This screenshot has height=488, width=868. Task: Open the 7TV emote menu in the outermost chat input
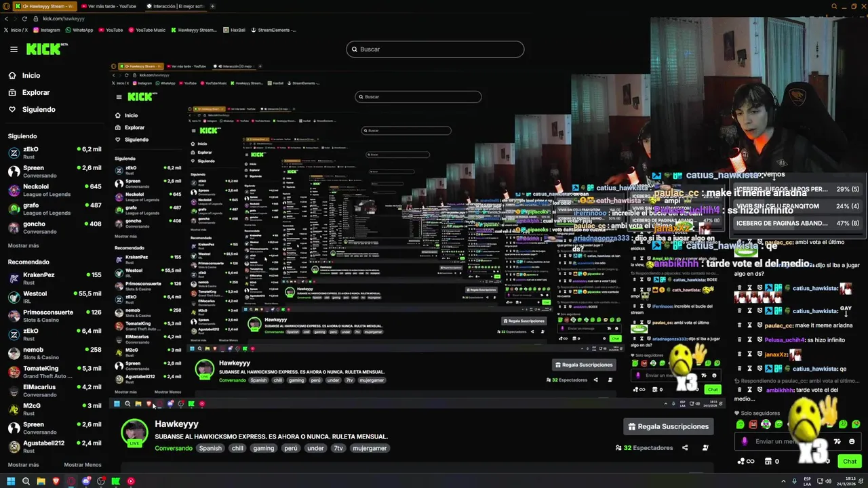pos(838,442)
